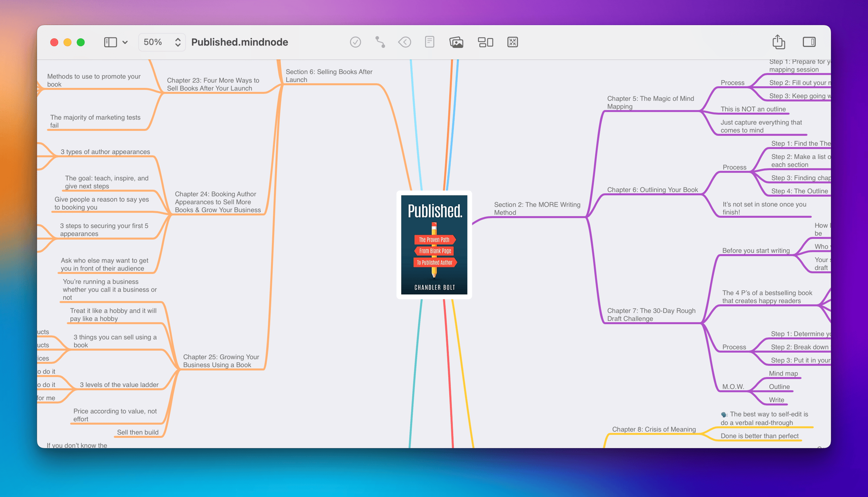Select node The majority of marketing tests fail
The image size is (868, 497).
95,121
